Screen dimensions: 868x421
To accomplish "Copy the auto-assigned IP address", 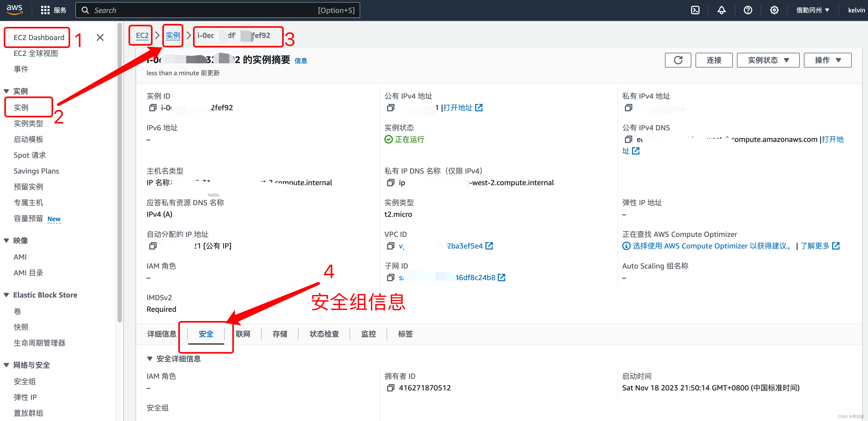I will click(x=153, y=246).
